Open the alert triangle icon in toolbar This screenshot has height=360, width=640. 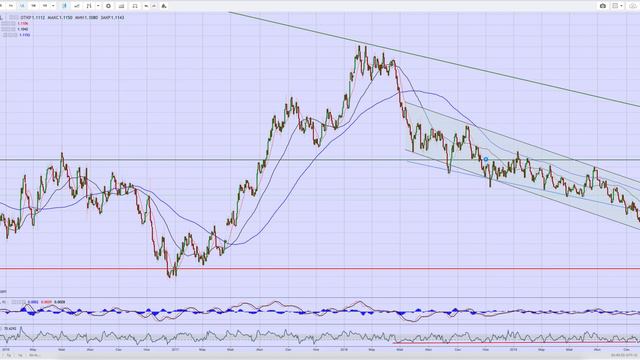point(164,6)
